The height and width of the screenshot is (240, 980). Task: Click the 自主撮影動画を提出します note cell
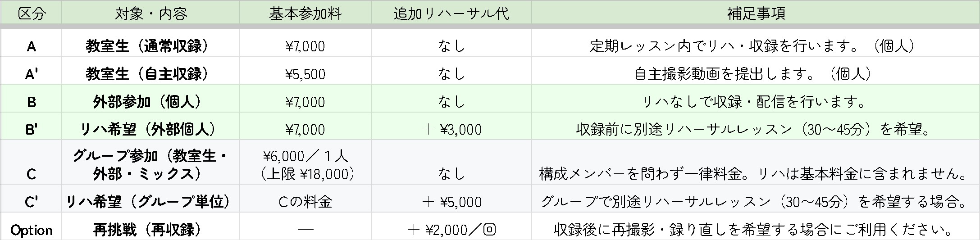pyautogui.click(x=756, y=74)
